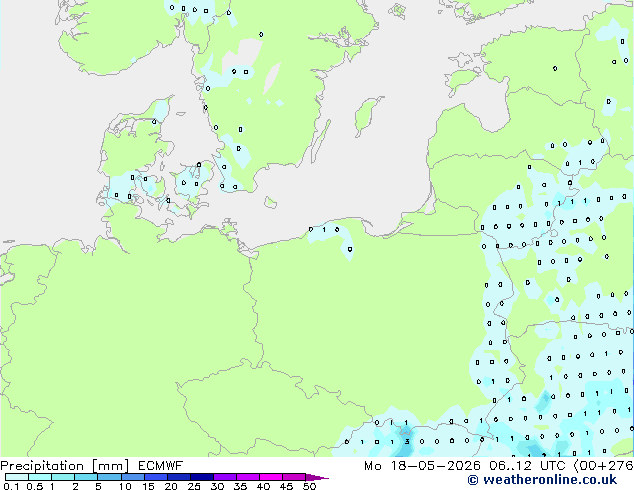Image resolution: width=634 pixels, height=490 pixels.
Task: Click the legend scale label '5'
Action: pos(98,486)
